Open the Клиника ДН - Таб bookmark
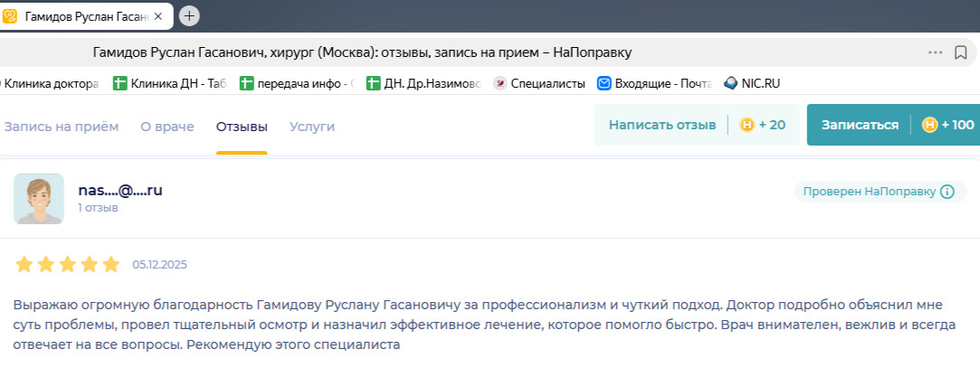The height and width of the screenshot is (368, 980). click(x=169, y=83)
